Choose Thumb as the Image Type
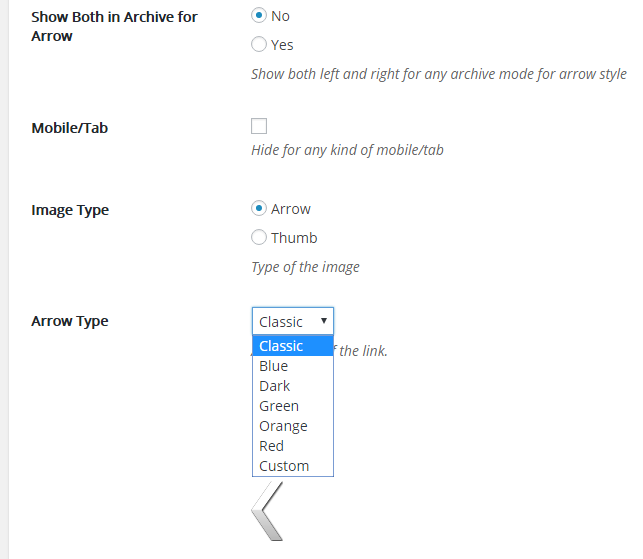Image resolution: width=643 pixels, height=559 pixels. (259, 237)
